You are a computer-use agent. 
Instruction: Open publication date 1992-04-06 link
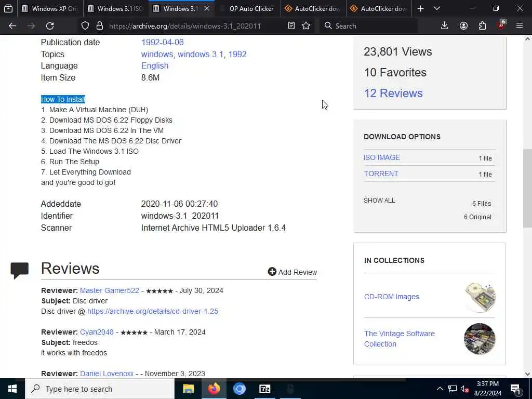pos(162,43)
